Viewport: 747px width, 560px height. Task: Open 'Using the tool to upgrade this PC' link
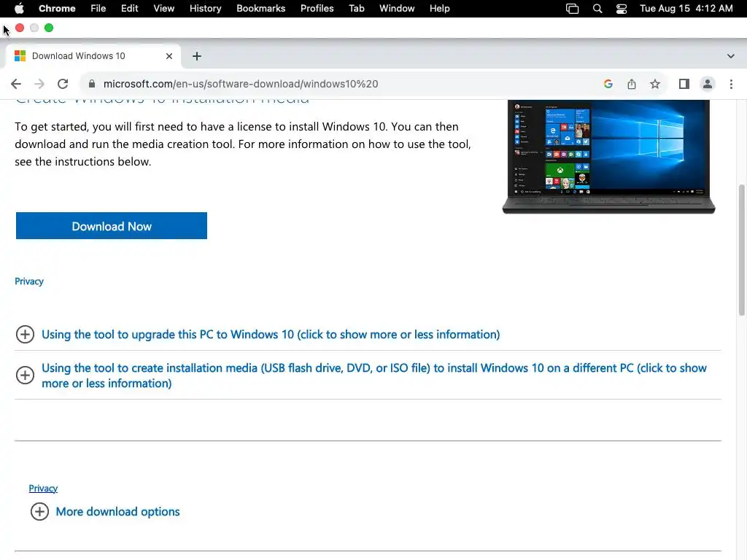coord(271,334)
